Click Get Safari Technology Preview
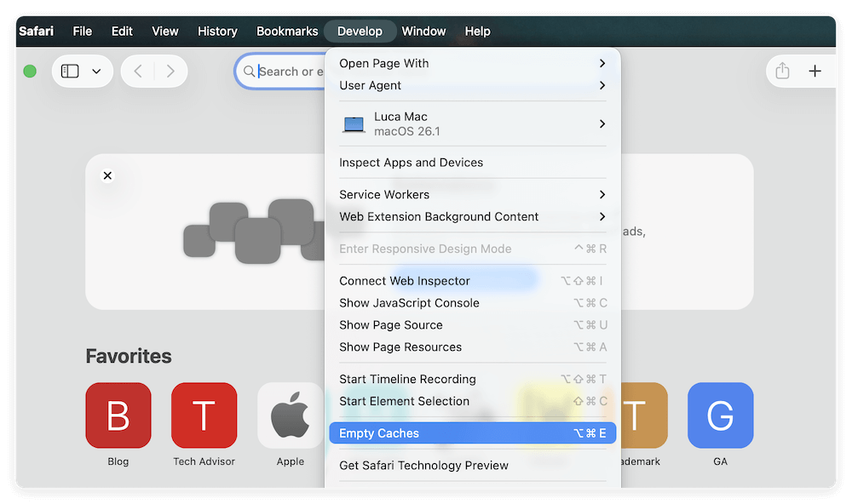 pyautogui.click(x=423, y=466)
